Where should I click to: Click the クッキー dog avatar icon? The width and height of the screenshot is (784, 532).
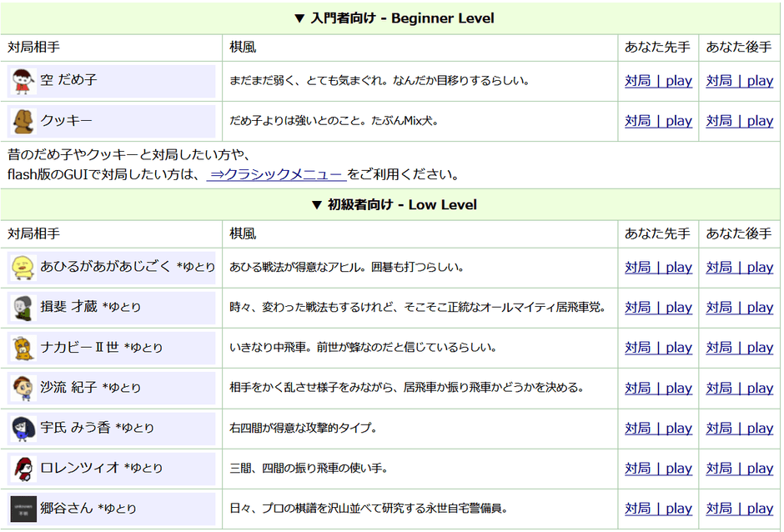coord(23,122)
